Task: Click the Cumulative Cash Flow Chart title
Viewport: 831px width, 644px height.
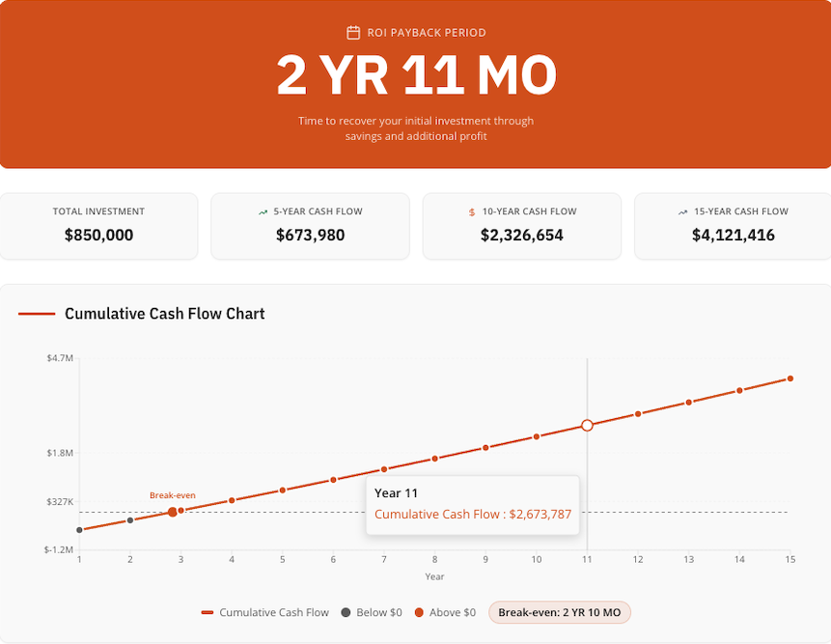Action: (x=164, y=314)
